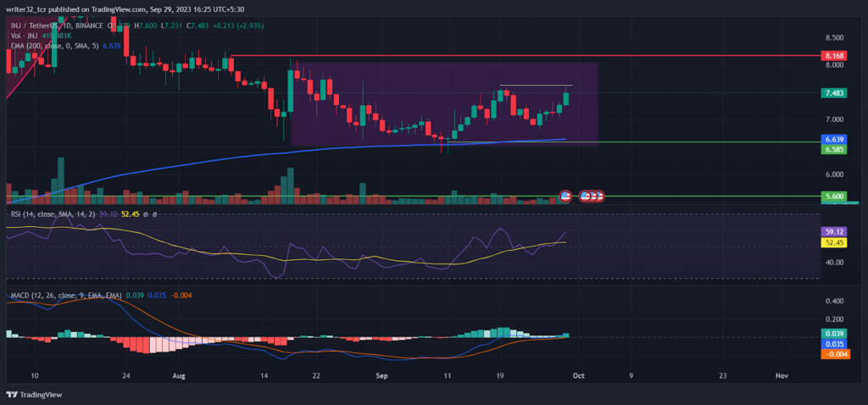Viewport: 868px width, 405px height.
Task: Click the 23 date label on time axis
Action: [722, 375]
